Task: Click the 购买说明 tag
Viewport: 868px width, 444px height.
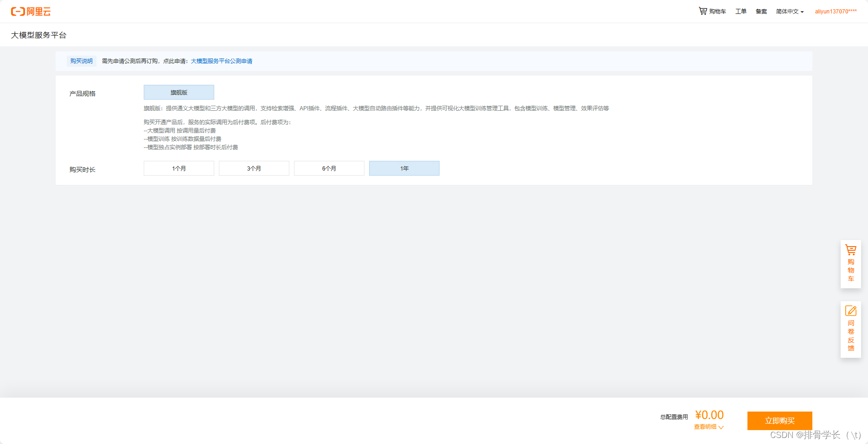Action: tap(82, 61)
